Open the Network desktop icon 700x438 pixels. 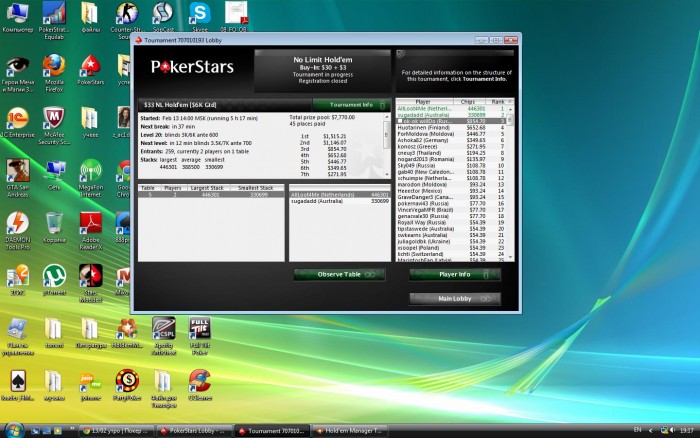coord(54,175)
